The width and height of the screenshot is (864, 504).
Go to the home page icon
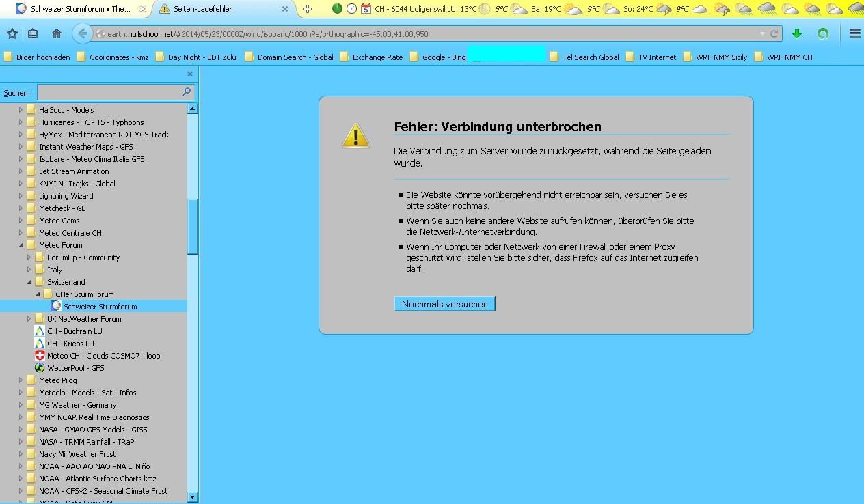[57, 33]
